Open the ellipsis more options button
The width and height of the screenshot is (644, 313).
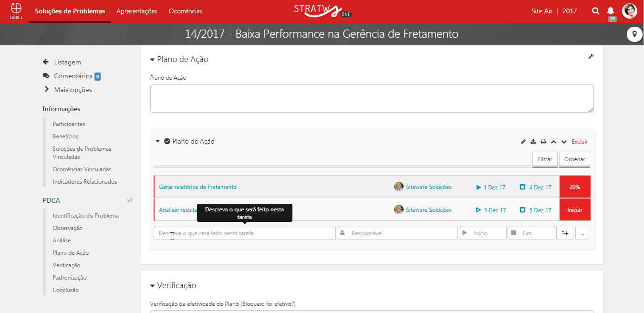pyautogui.click(x=582, y=233)
